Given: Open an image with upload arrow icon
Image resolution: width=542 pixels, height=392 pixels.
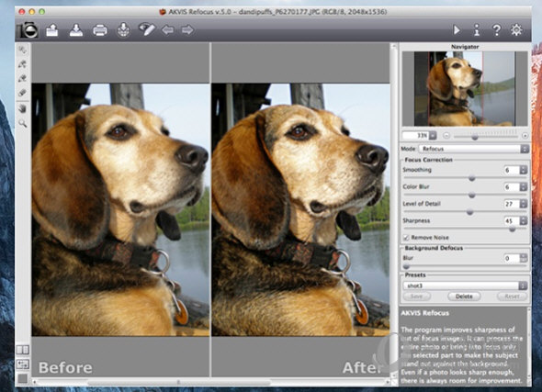Looking at the screenshot, I should tap(52, 30).
